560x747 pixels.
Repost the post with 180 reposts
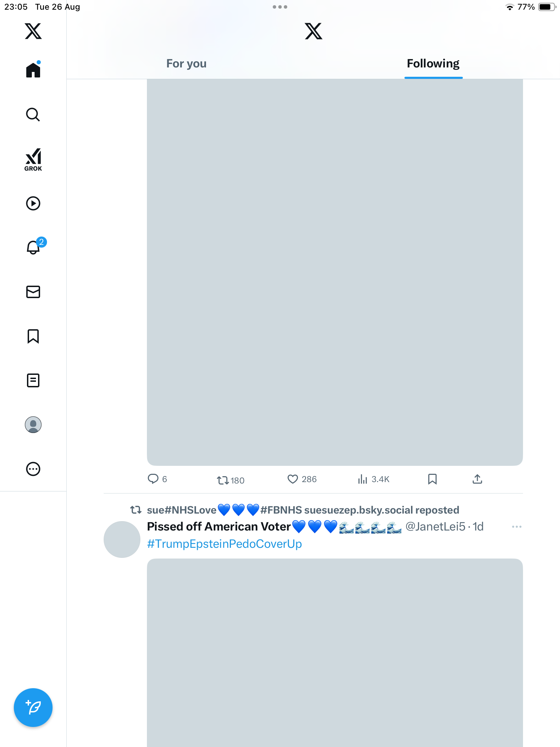click(x=223, y=480)
